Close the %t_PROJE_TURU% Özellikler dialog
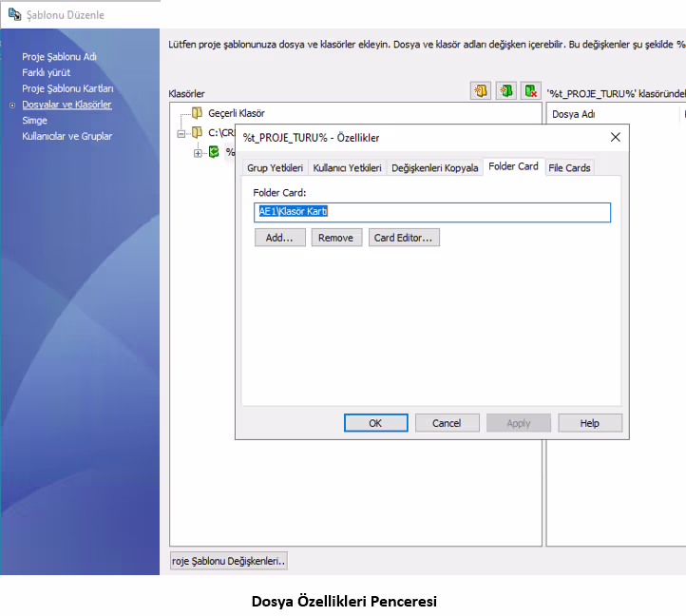The height and width of the screenshot is (616, 686). pyautogui.click(x=615, y=138)
